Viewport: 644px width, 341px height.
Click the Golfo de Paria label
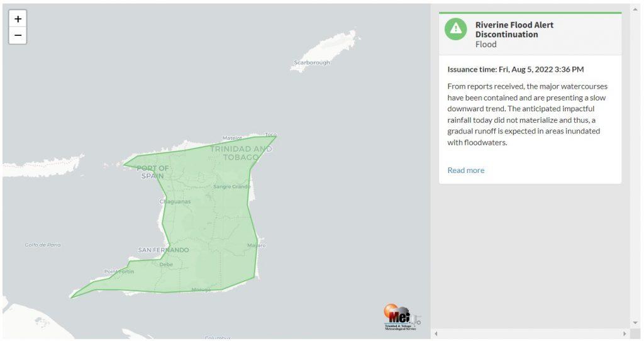[43, 245]
